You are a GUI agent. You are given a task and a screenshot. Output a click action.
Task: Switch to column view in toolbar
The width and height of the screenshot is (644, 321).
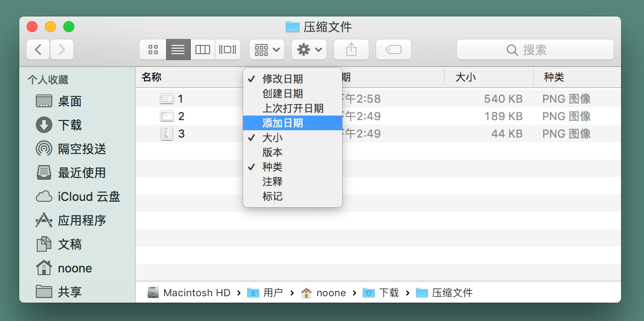203,50
